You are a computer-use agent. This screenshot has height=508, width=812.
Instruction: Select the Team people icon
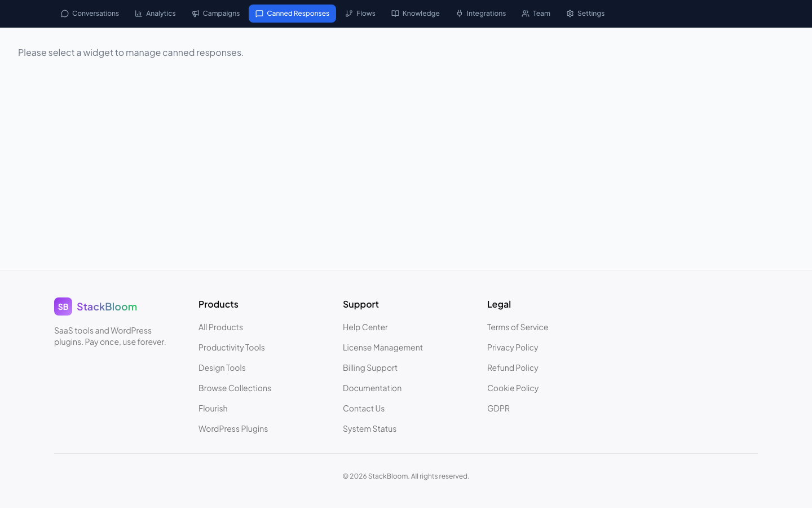(x=525, y=13)
